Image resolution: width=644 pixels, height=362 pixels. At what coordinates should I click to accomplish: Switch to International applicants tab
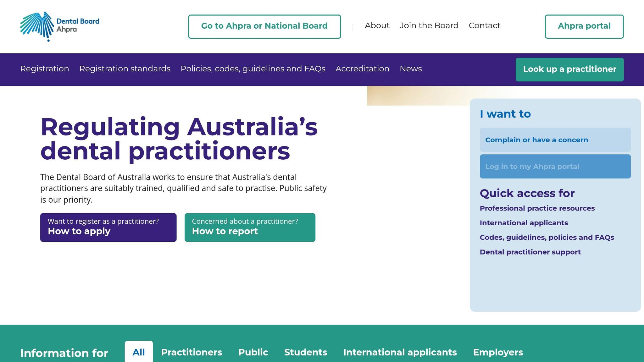tap(400, 352)
